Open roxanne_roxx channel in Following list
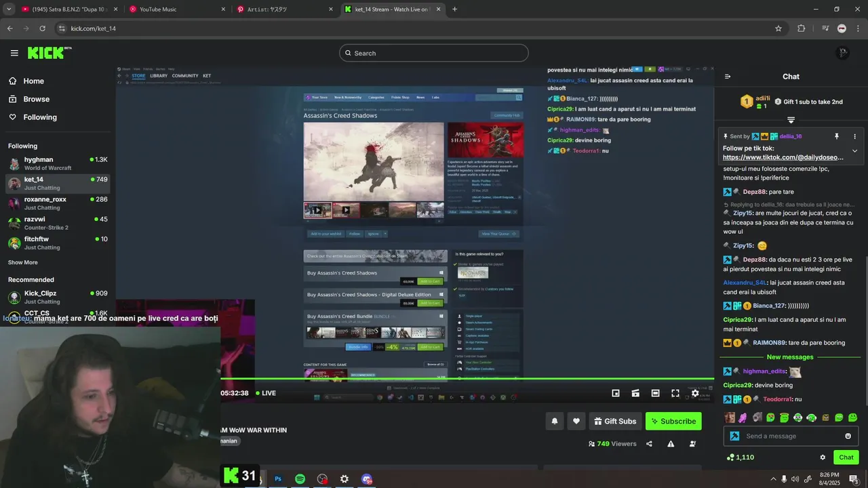 58,203
